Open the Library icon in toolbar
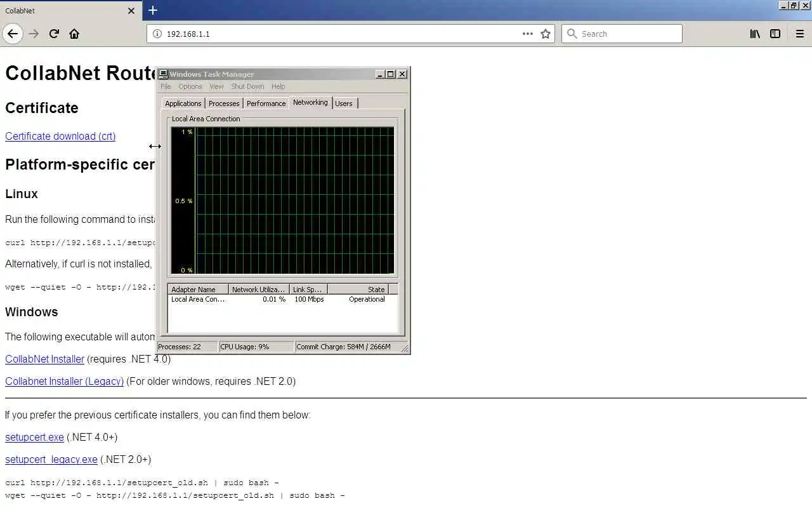The image size is (812, 508). 755,34
